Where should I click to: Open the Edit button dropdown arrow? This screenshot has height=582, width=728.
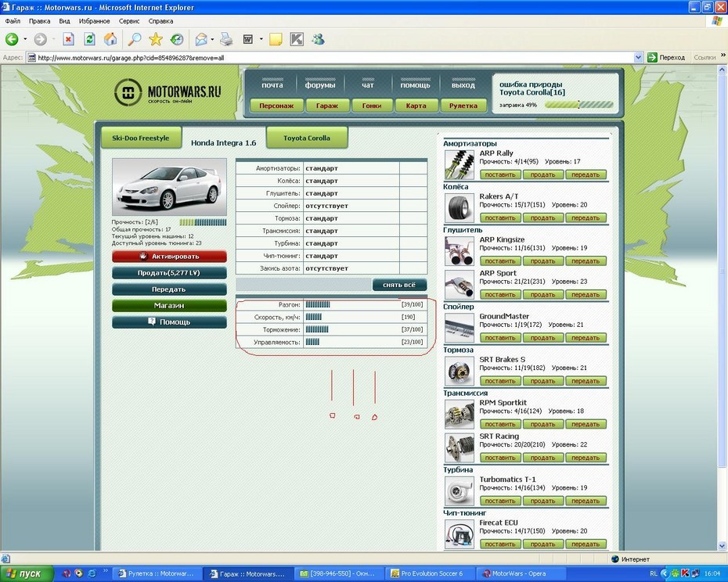point(261,39)
